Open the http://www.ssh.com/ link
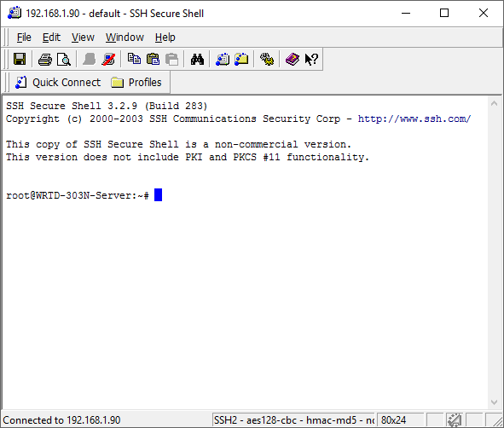This screenshot has width=504, height=428. 414,119
